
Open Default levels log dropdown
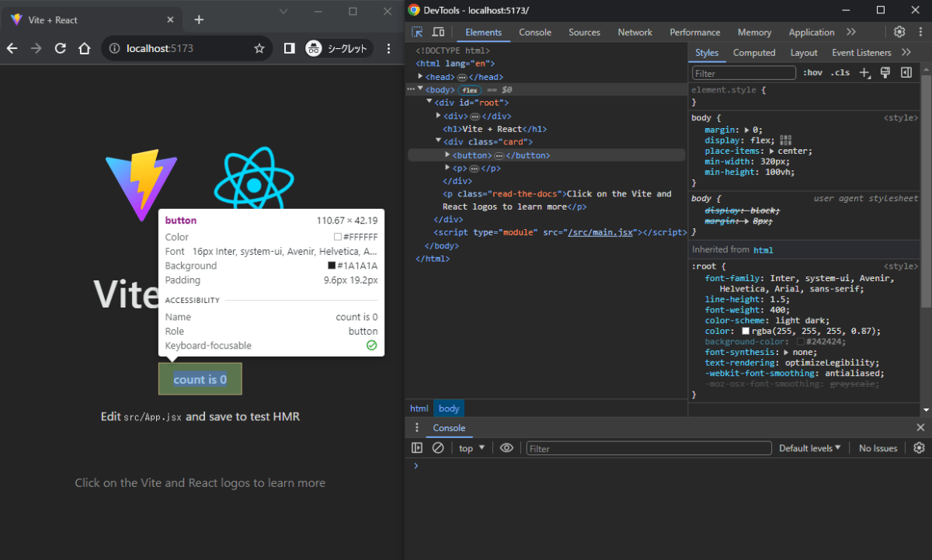(x=810, y=448)
